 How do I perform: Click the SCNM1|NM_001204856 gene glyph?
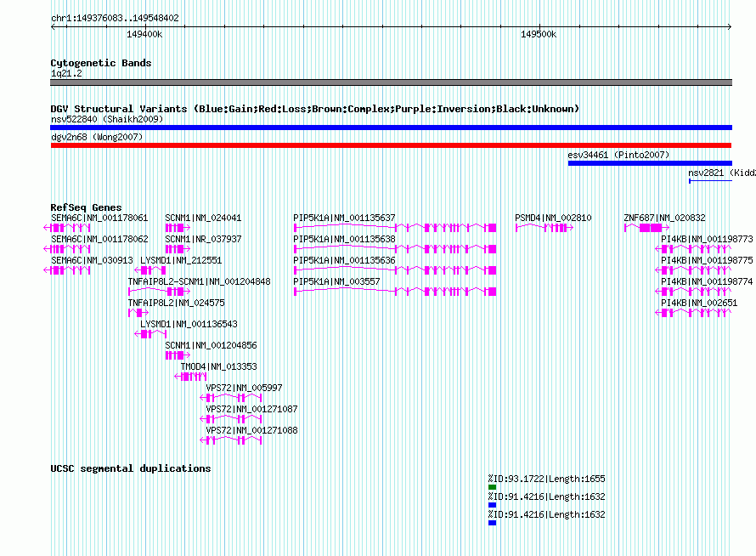click(178, 355)
